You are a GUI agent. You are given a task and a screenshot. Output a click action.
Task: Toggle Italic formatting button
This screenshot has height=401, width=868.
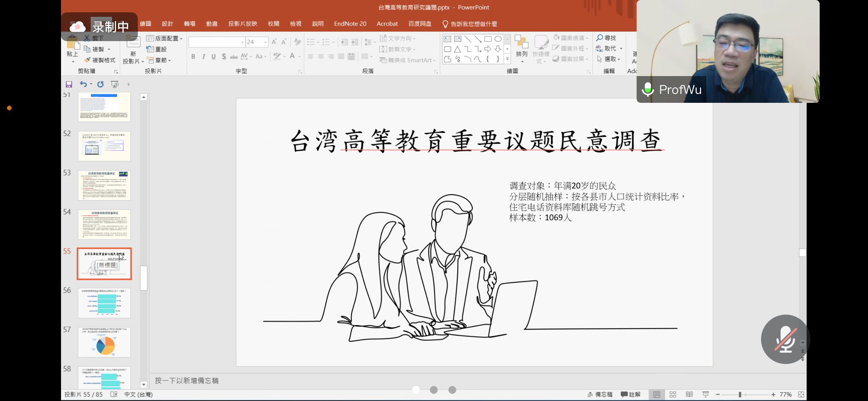point(203,57)
